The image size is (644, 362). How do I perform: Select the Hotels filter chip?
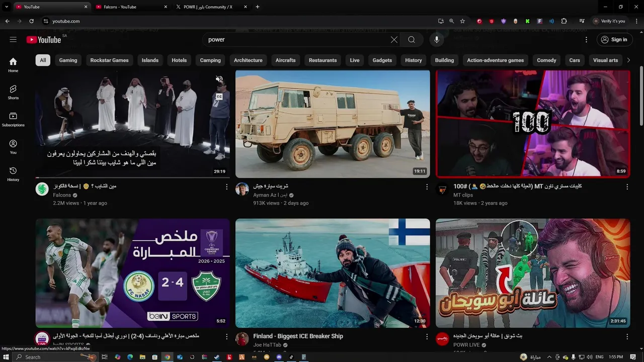[179, 60]
